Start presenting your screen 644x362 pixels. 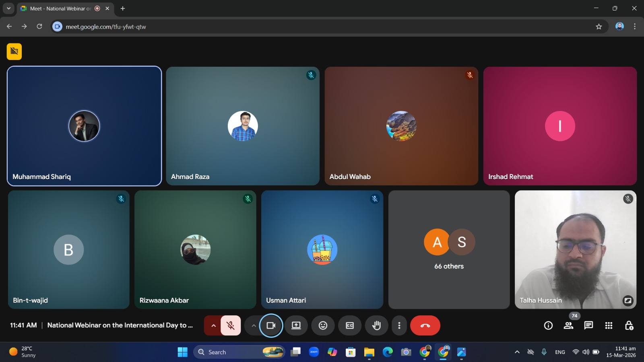tap(296, 325)
